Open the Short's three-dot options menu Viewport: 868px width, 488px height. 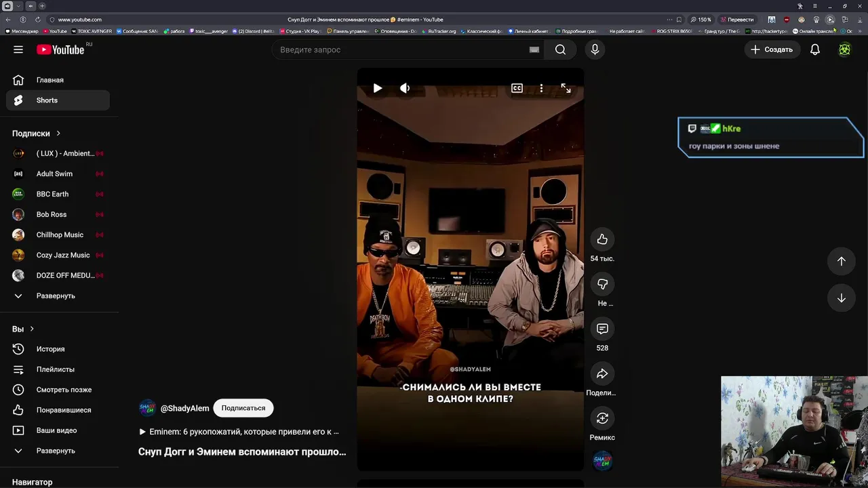(541, 88)
